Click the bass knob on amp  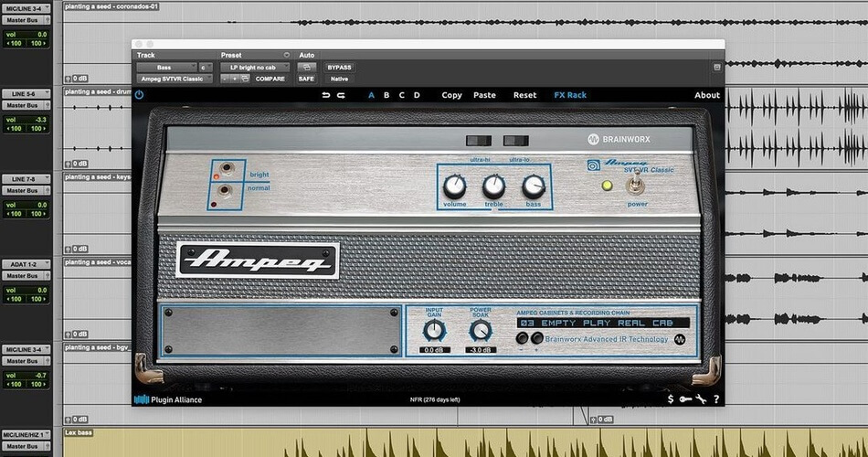[x=534, y=186]
